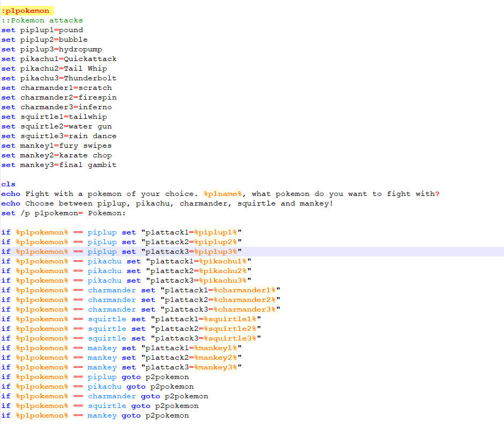Click the line setting p1attack2=%mankey2%

122,358
